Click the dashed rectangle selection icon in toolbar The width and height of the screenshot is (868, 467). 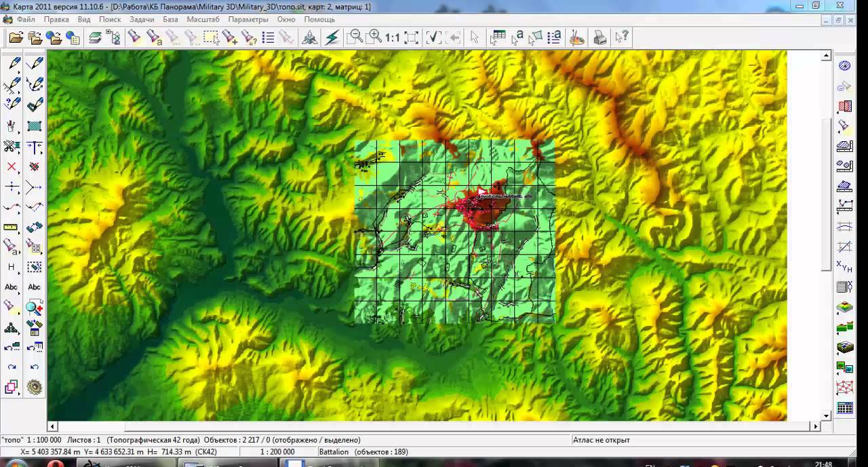tap(211, 37)
